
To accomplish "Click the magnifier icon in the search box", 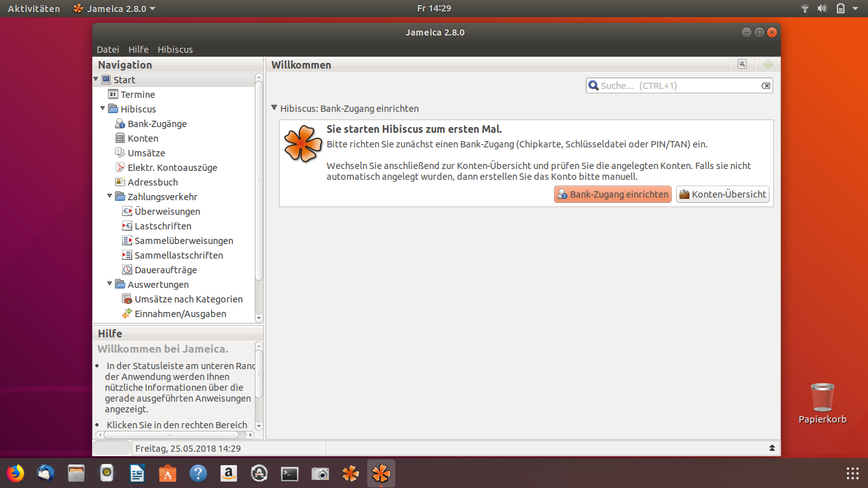I will 593,86.
